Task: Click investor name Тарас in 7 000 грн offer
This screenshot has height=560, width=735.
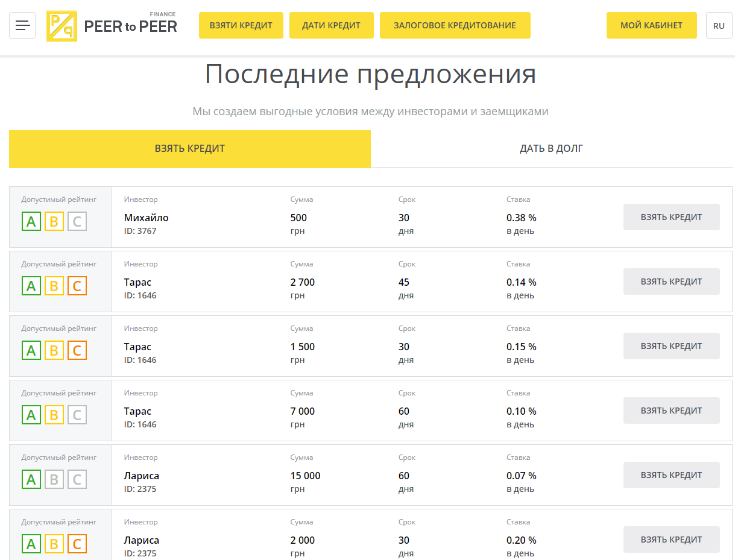Action: pyautogui.click(x=137, y=411)
